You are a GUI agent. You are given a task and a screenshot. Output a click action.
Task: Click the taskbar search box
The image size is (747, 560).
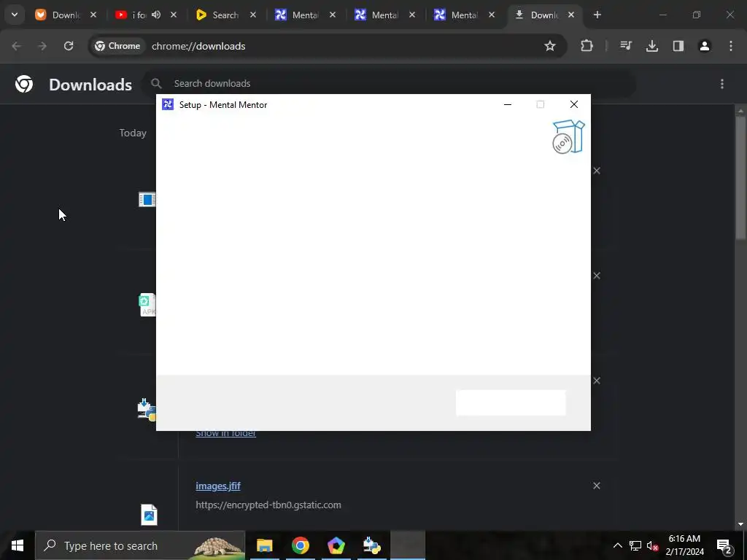[140, 545]
